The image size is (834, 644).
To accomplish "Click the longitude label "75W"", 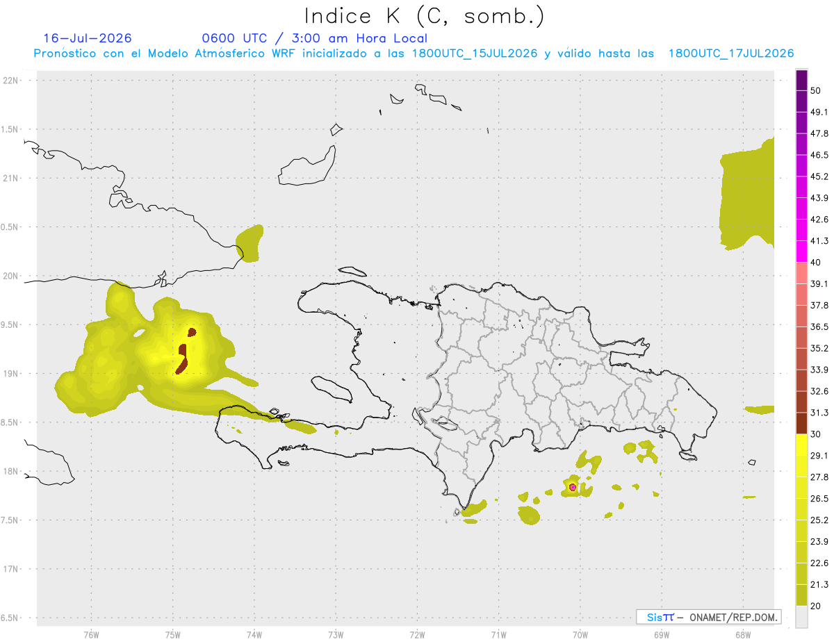I will click(x=173, y=636).
